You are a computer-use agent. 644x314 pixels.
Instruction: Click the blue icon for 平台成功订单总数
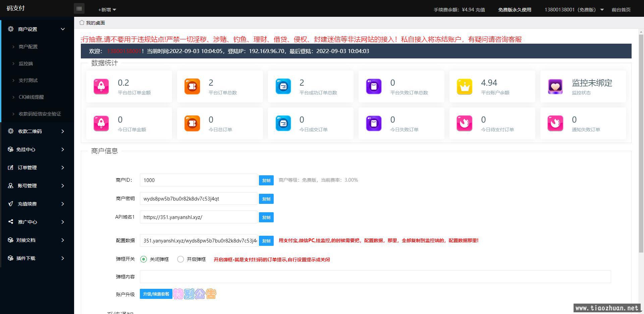click(283, 86)
